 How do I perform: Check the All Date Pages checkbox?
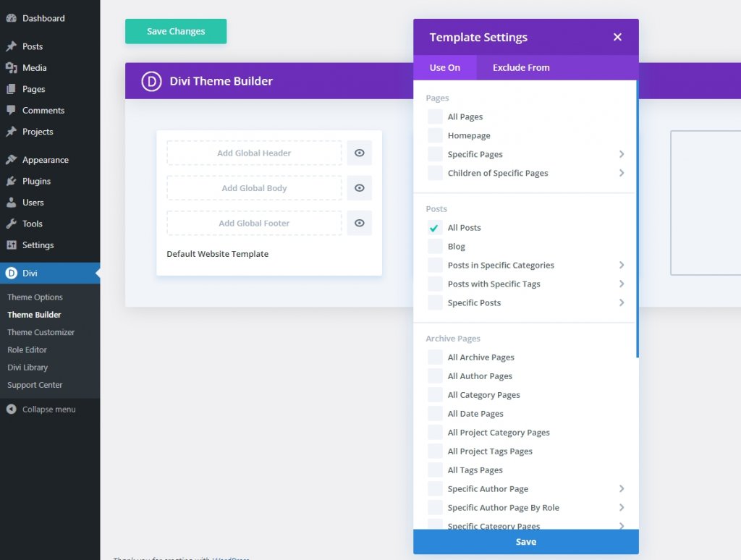(435, 414)
